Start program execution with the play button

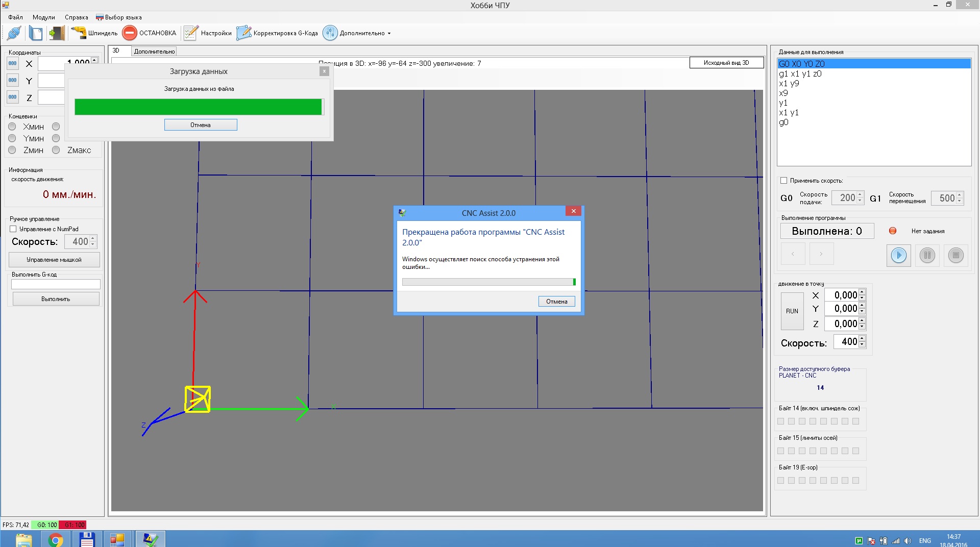pos(899,255)
